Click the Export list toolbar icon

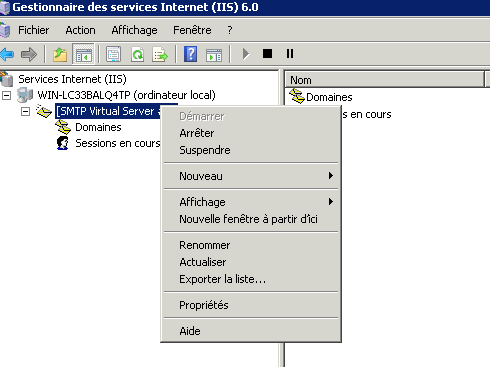(x=160, y=54)
